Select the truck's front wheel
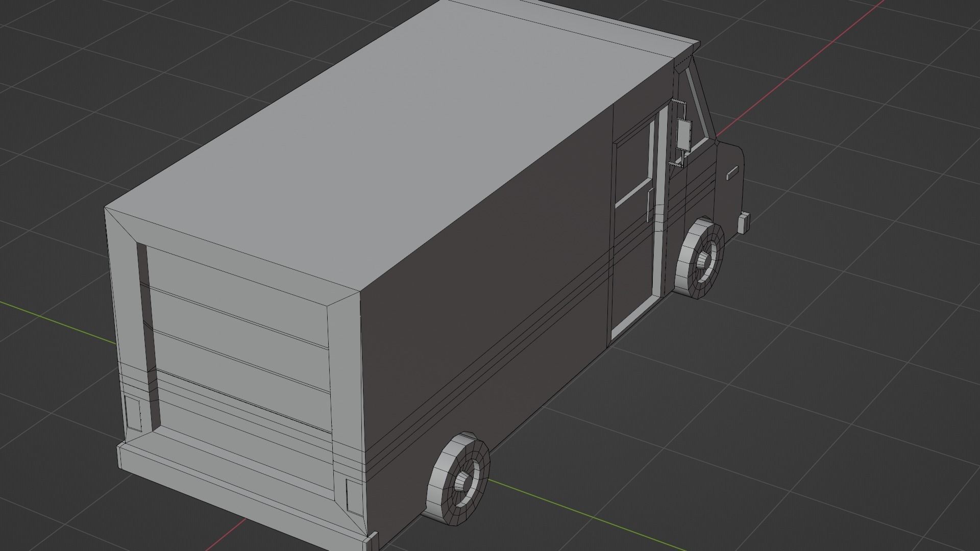Viewport: 980px width, 551px height. 699,258
